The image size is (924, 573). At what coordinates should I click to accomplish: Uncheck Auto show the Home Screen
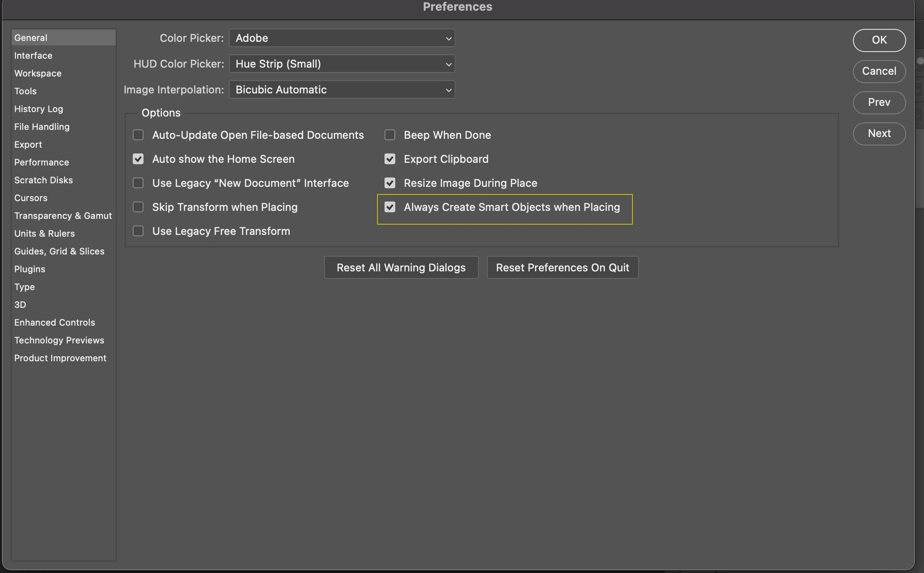click(x=138, y=159)
